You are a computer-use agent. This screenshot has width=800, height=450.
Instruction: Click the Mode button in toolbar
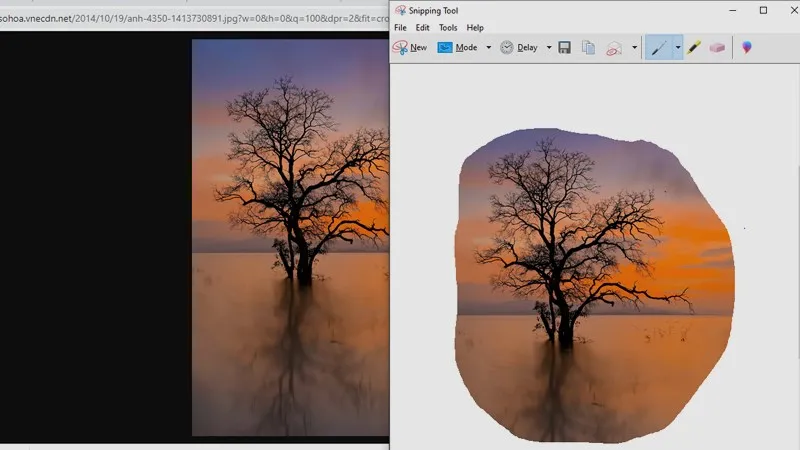click(458, 47)
